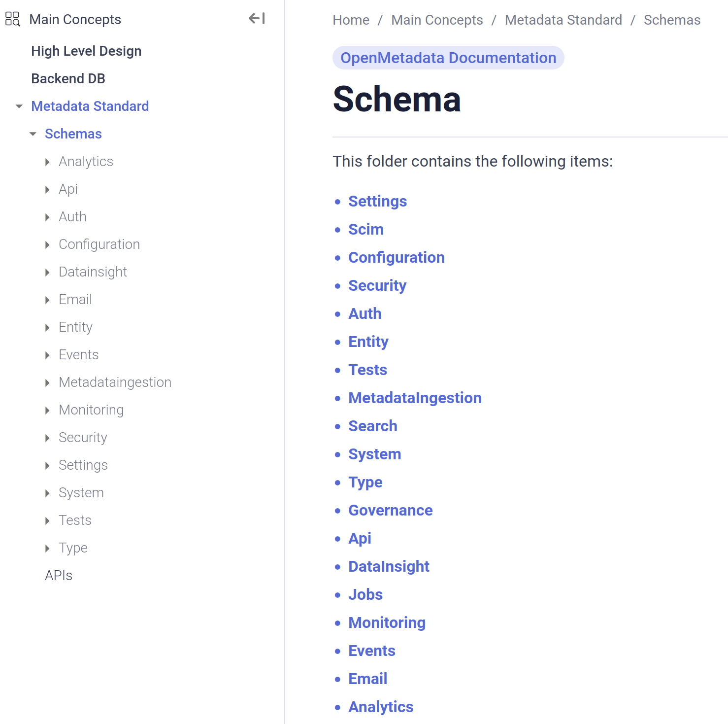Screen dimensions: 728x724
Task: Expand the Datainsight tree item
Action: 47,272
